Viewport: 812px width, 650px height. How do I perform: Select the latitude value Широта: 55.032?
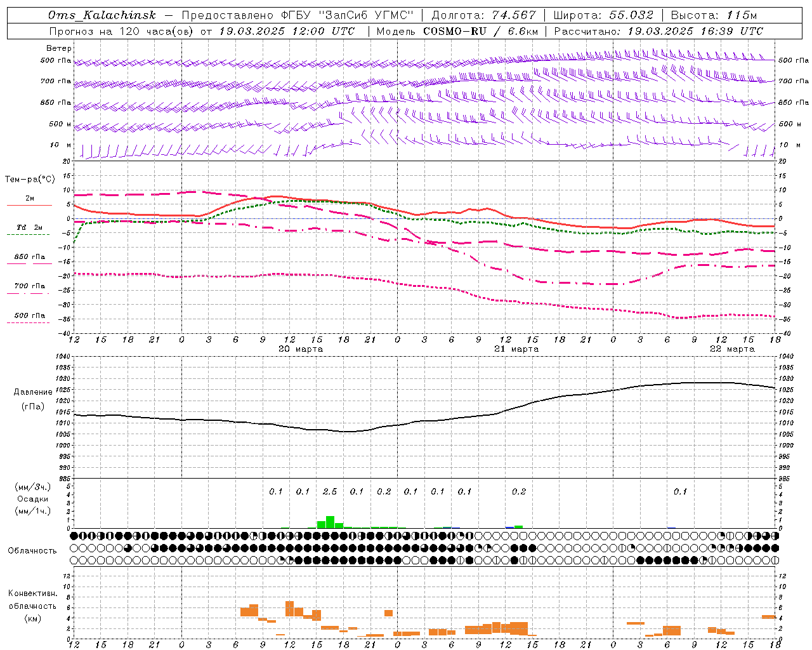coord(603,15)
